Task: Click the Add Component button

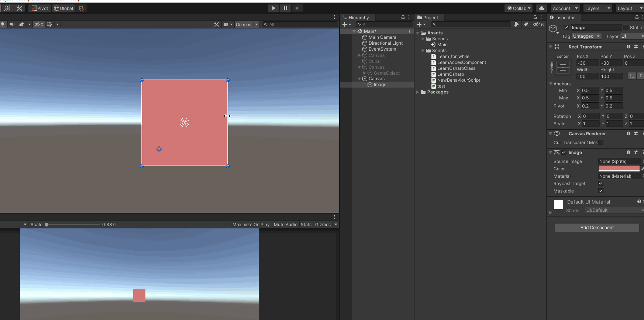Action: point(597,228)
